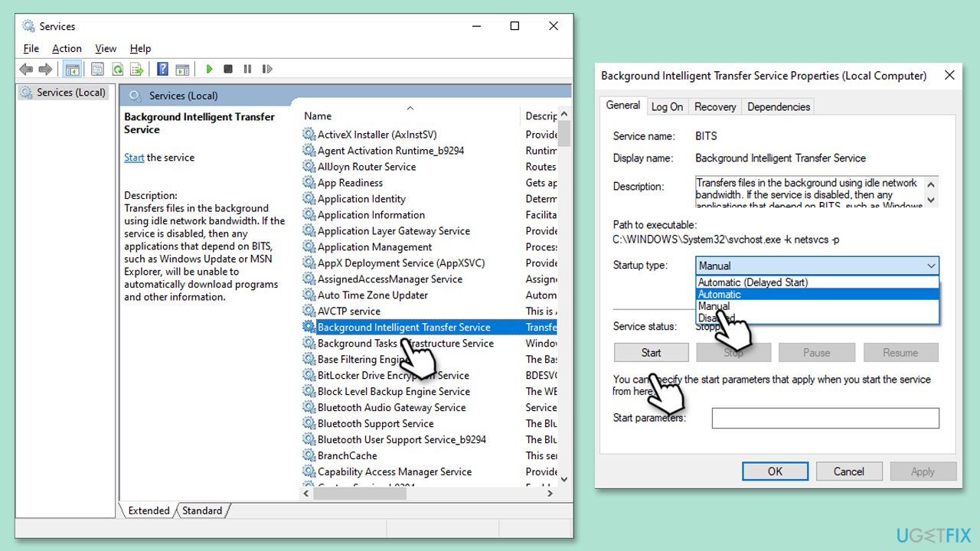Click the services list vertical scrollbar thumb
The height and width of the screenshot is (551, 980).
tap(564, 133)
